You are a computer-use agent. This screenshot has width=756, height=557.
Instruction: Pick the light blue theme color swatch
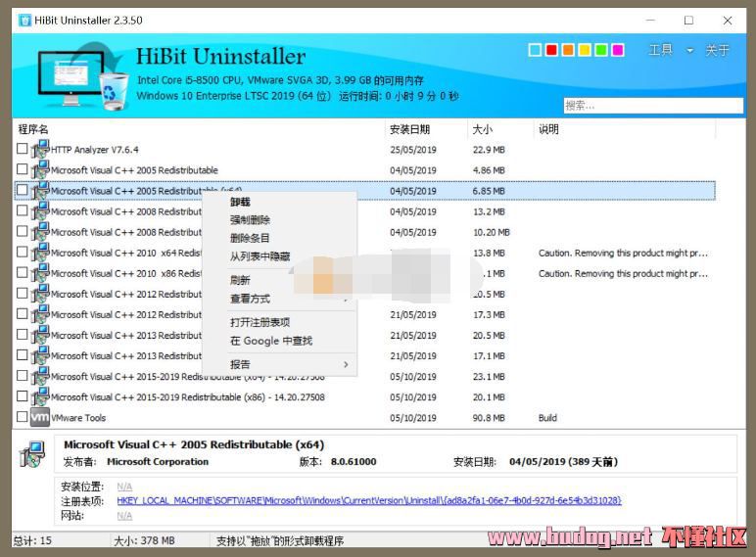[535, 50]
